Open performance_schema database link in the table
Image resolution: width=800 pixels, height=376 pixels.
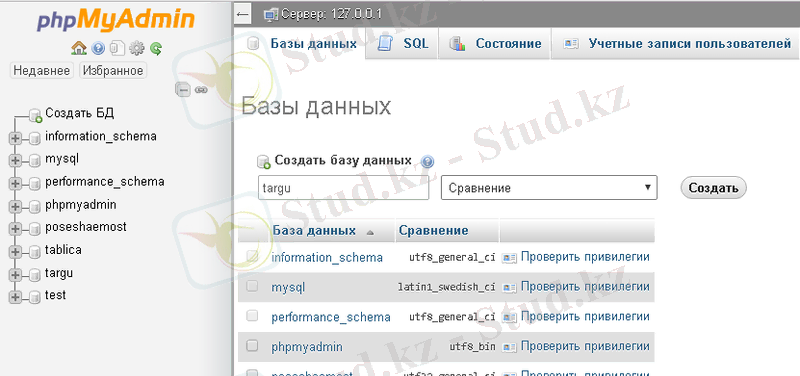(331, 317)
